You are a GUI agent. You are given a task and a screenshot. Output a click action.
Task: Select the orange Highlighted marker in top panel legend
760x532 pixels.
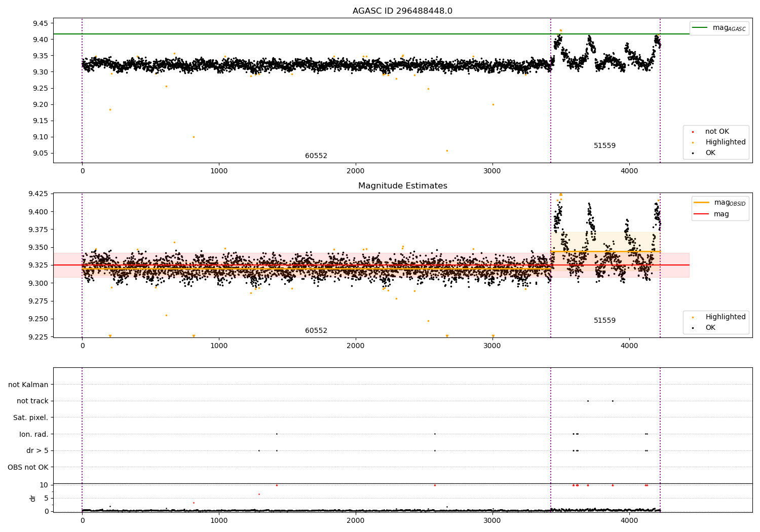693,142
